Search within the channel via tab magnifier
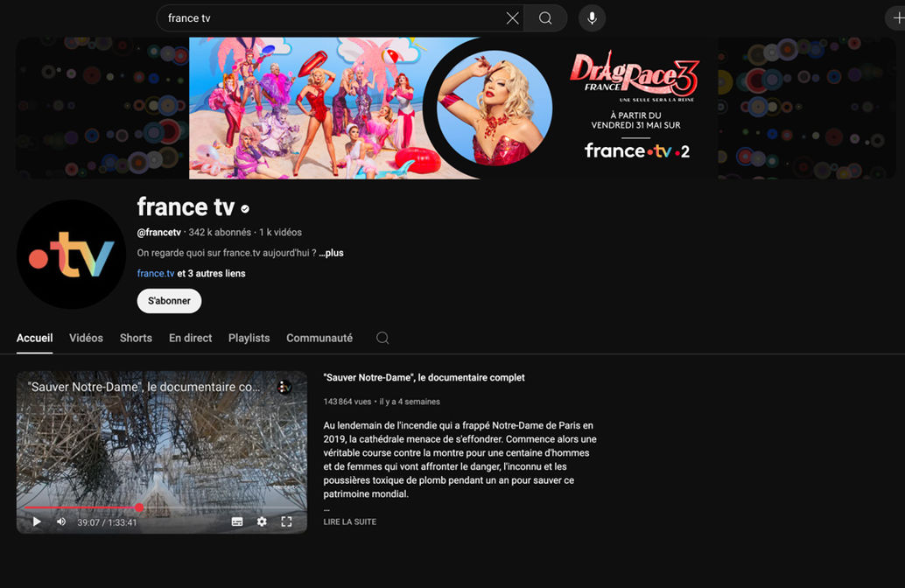The width and height of the screenshot is (905, 588). click(382, 338)
